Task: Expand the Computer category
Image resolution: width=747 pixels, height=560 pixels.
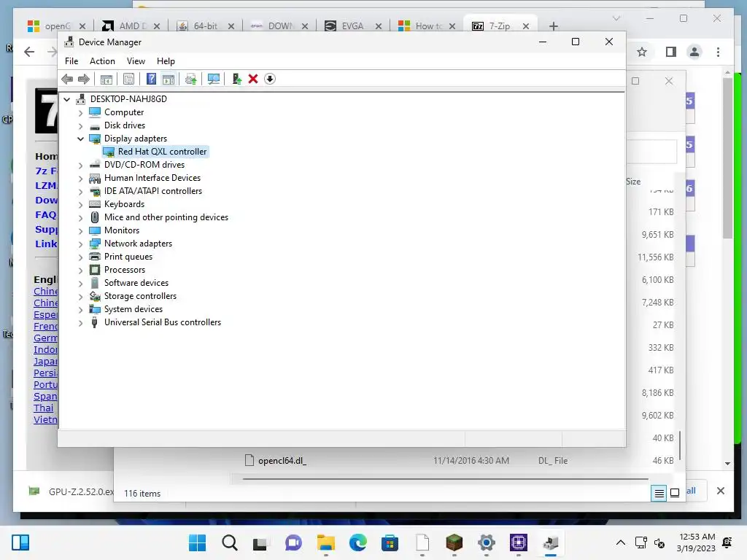Action: click(x=80, y=113)
